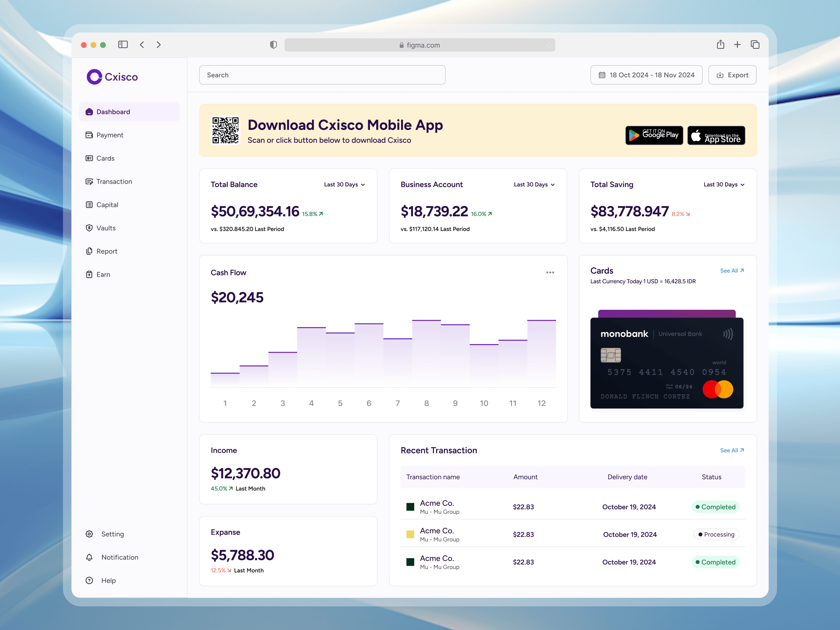Toggle the browser sidebar panel icon
840x630 pixels.
[x=123, y=45]
